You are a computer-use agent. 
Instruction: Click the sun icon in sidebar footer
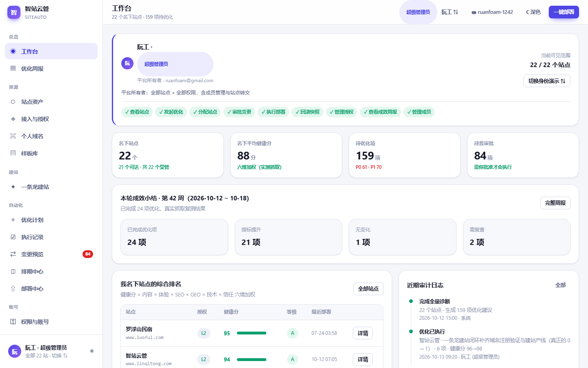(92, 351)
